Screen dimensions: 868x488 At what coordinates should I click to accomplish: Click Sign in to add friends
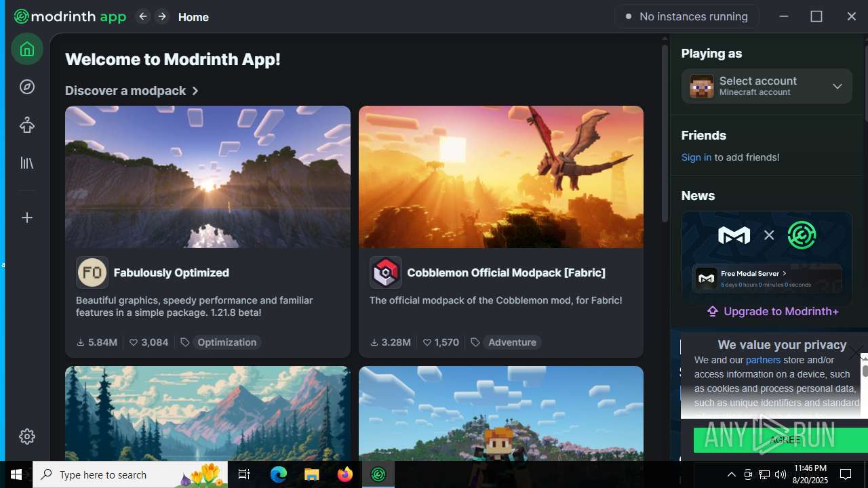tap(696, 157)
